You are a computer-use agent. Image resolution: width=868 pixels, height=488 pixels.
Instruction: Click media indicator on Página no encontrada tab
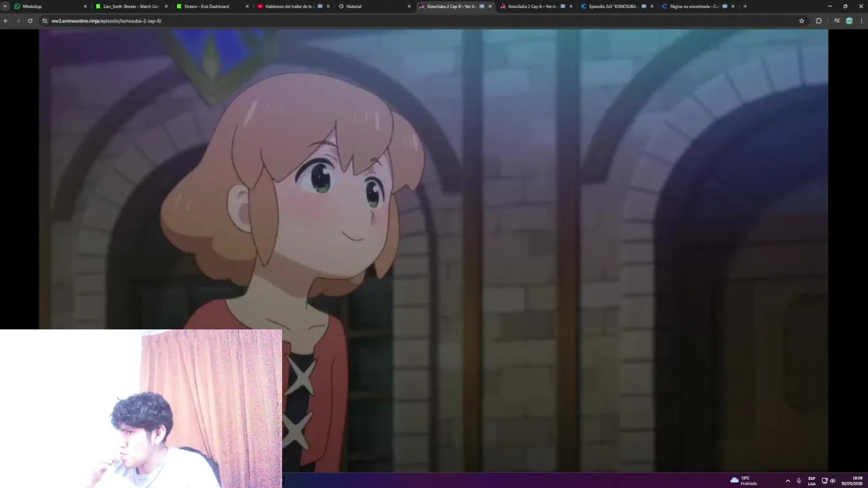[725, 6]
